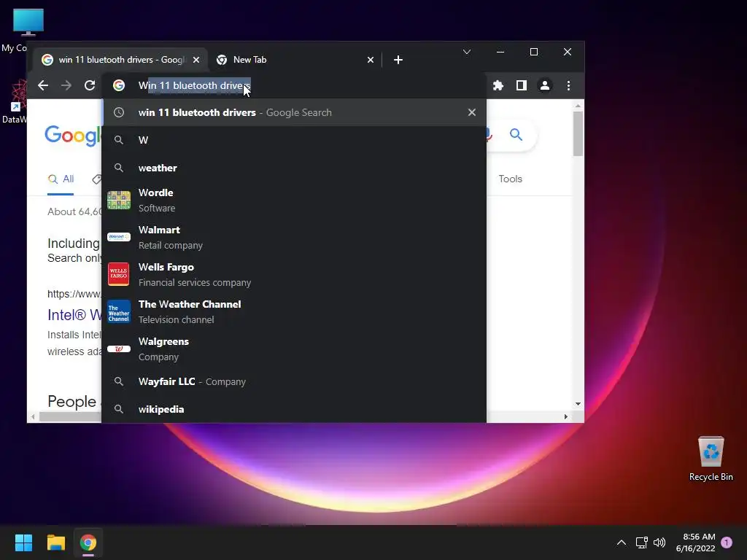Go back to the previous page
This screenshot has height=560, width=747.
(x=43, y=85)
